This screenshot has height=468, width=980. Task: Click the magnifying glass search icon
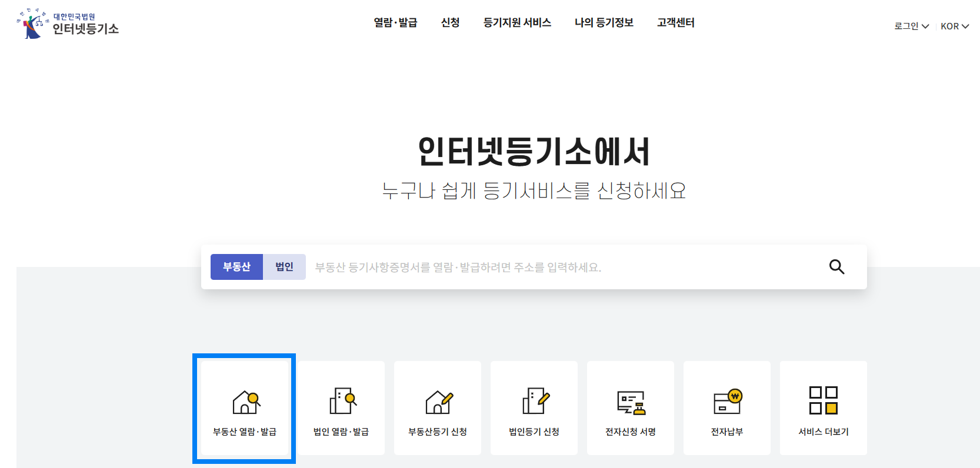(836, 267)
